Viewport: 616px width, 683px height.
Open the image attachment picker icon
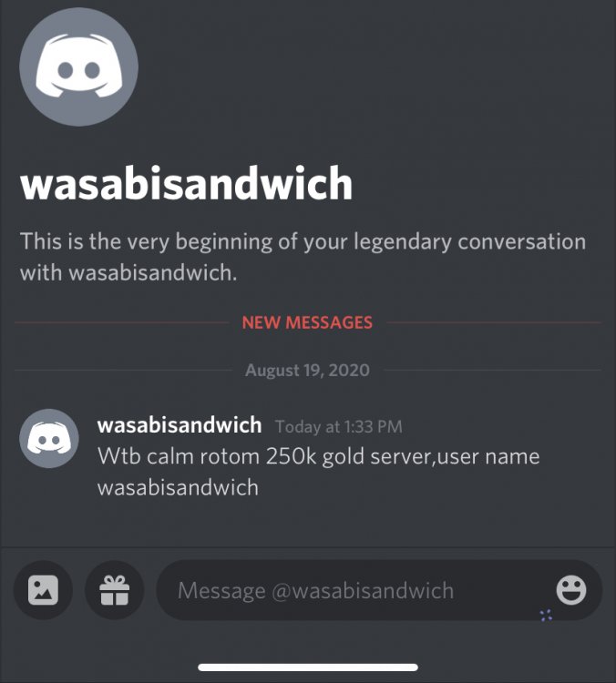click(43, 590)
